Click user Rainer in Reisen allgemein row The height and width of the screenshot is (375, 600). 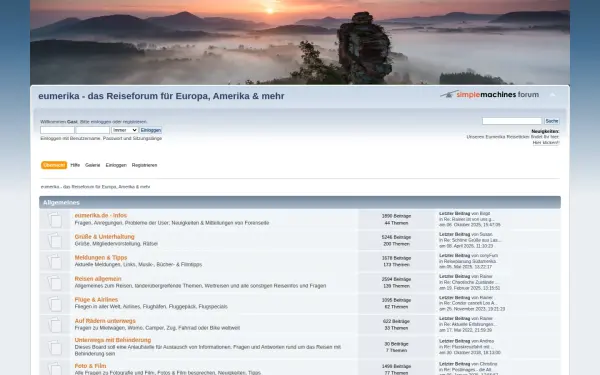tap(486, 276)
